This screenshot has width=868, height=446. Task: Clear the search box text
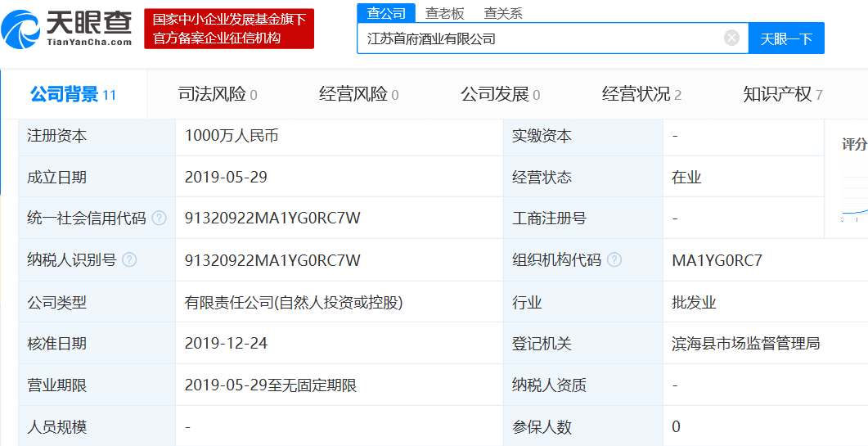coord(732,38)
